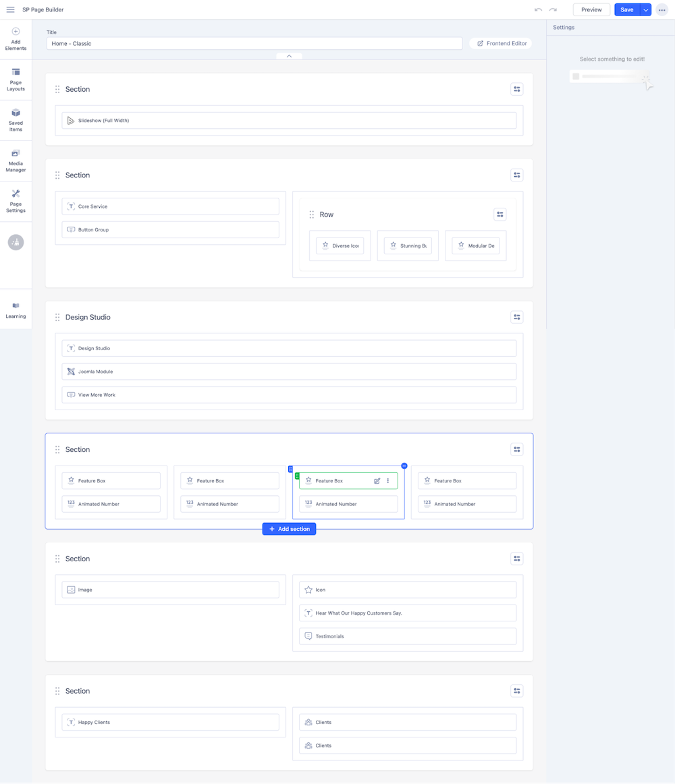Open the Learning section
This screenshot has width=675, height=784.
point(16,310)
